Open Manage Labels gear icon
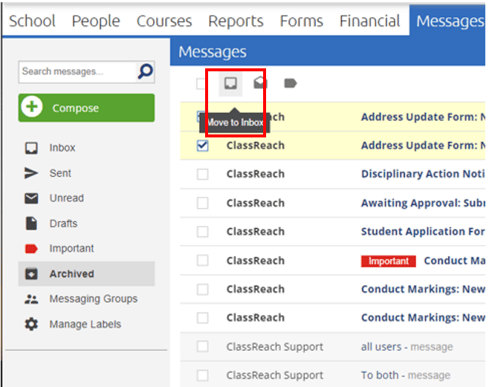The width and height of the screenshot is (492, 387). point(31,324)
